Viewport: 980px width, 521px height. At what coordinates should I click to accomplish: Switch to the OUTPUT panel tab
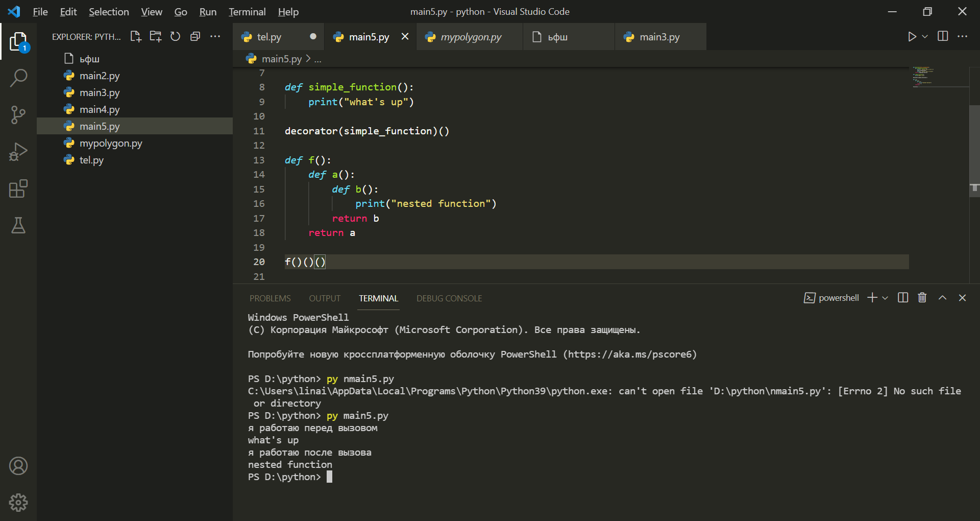pyautogui.click(x=325, y=298)
